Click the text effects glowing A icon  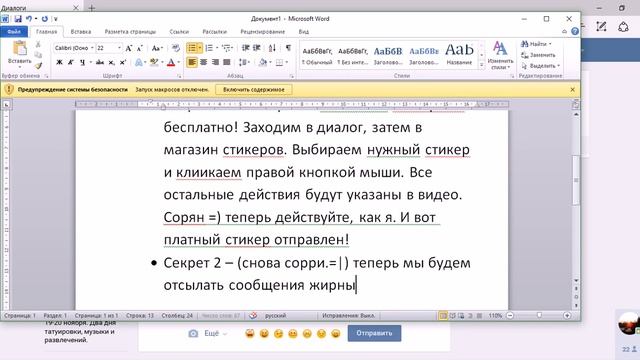coord(139,62)
